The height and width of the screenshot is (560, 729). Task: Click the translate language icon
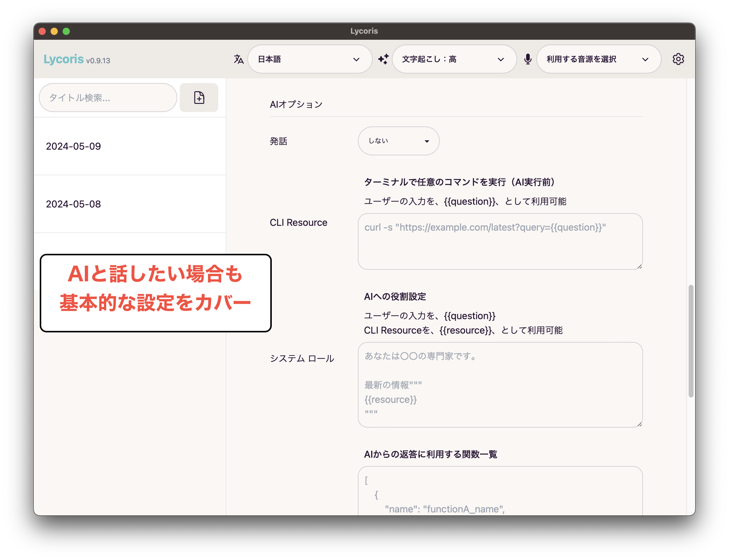[239, 59]
